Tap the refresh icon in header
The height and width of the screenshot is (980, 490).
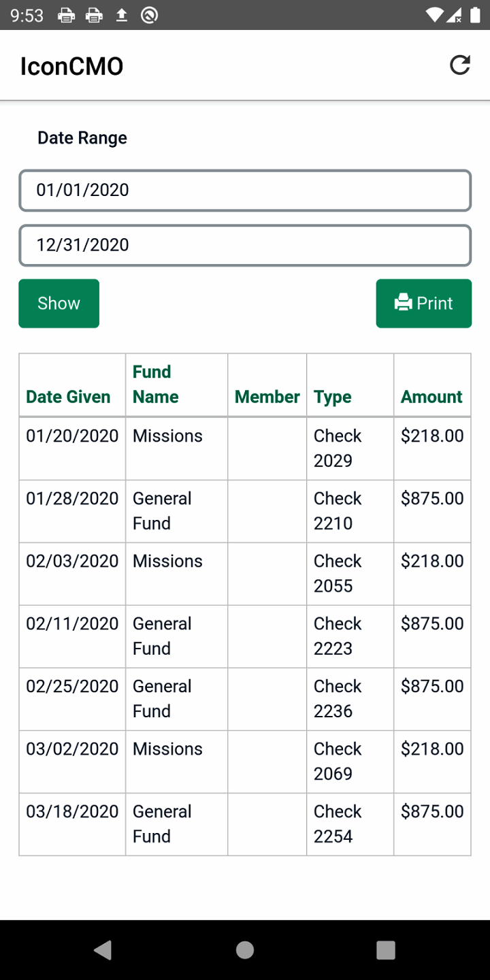460,65
